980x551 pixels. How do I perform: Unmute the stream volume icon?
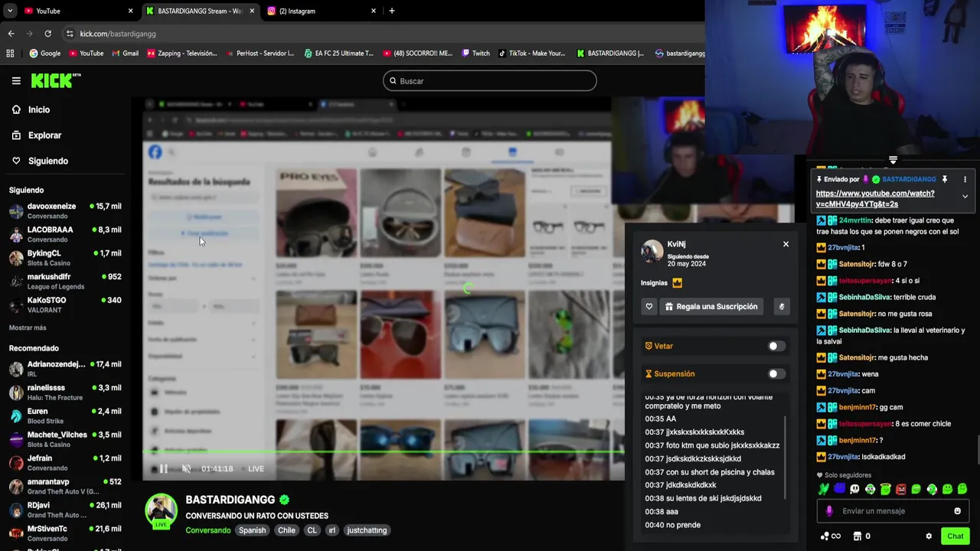click(x=186, y=468)
